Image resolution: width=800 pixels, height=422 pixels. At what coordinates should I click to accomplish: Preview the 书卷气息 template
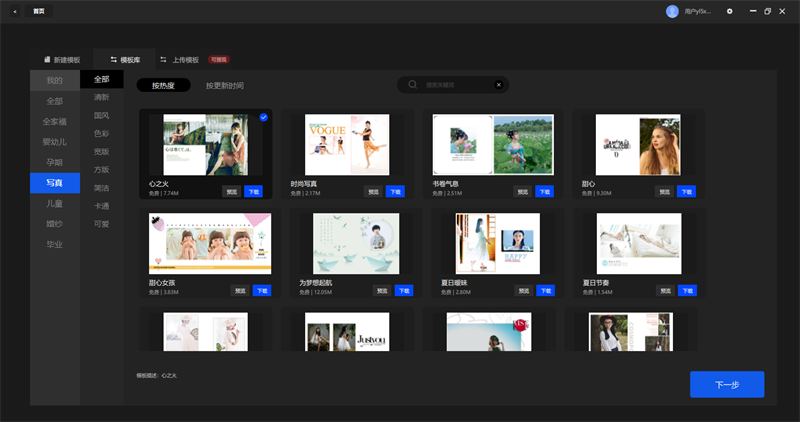point(522,192)
